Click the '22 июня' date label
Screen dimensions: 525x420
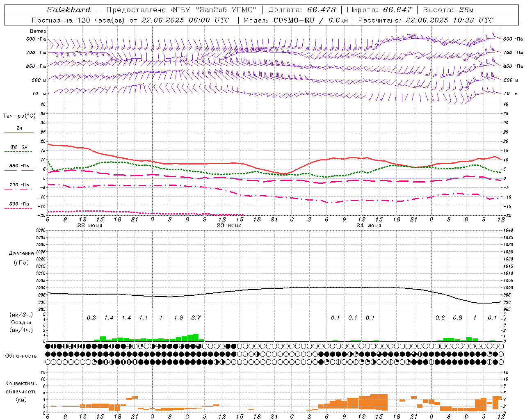tap(90, 226)
